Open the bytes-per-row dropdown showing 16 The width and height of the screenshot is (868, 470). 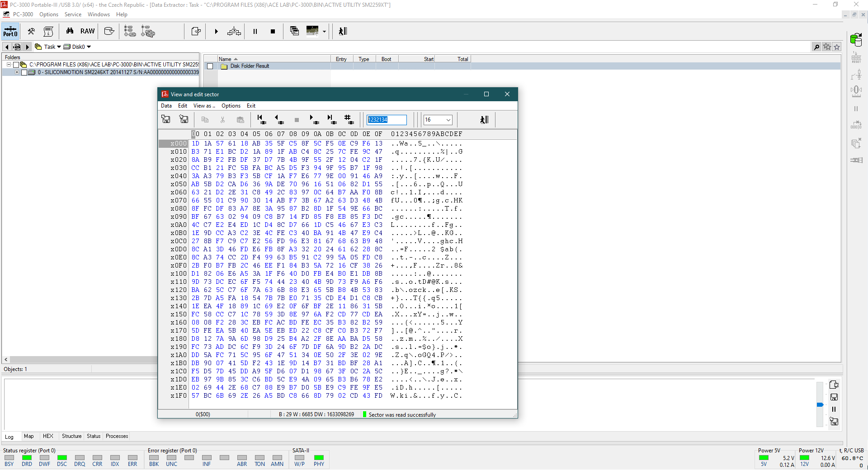pos(448,120)
